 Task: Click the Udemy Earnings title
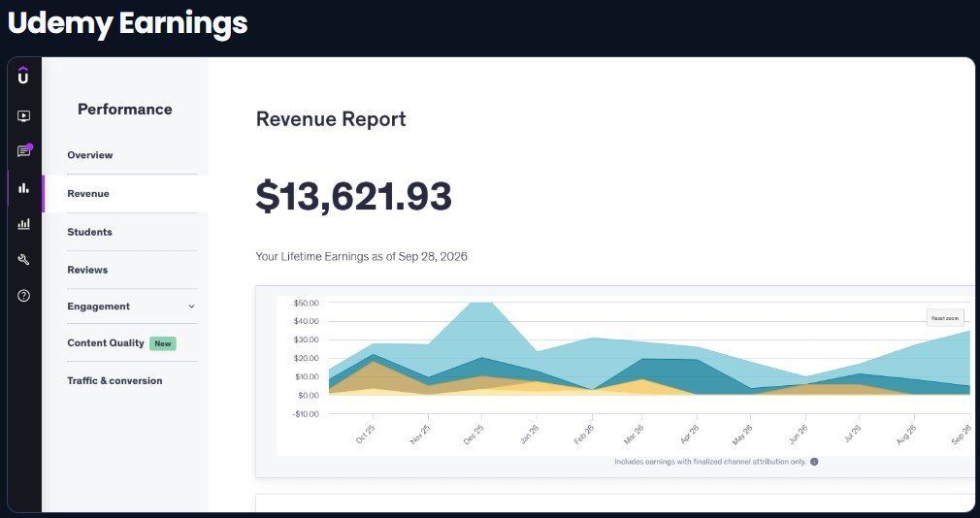127,23
